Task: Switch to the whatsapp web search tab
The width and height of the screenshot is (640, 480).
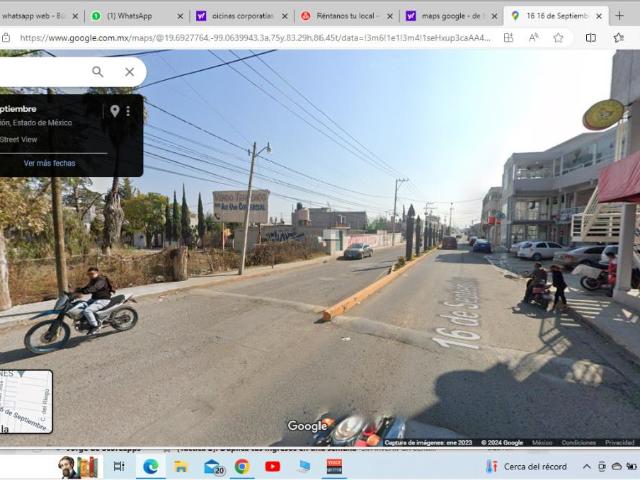Action: point(33,16)
